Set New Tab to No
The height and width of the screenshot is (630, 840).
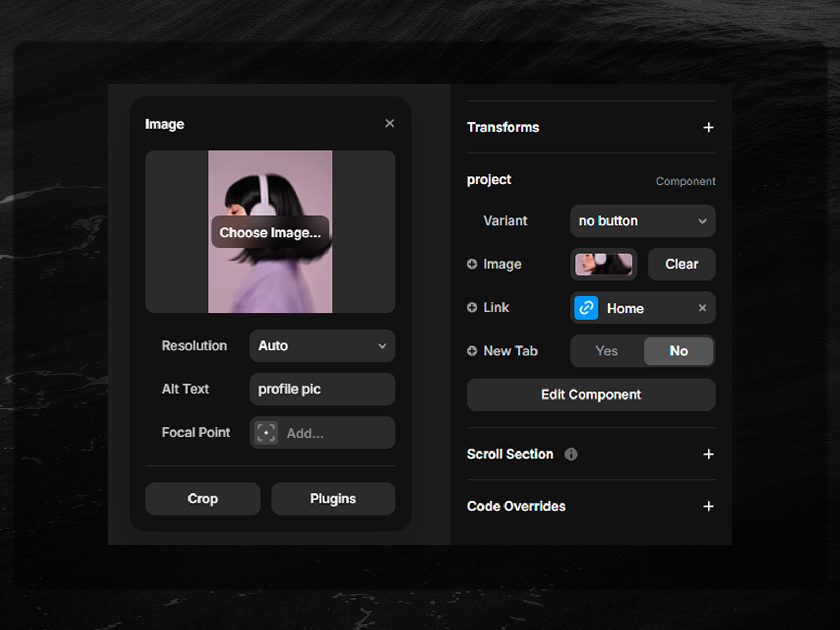(x=678, y=351)
